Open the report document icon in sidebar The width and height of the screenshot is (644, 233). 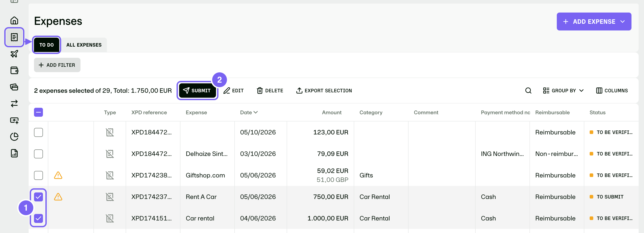pos(14,153)
